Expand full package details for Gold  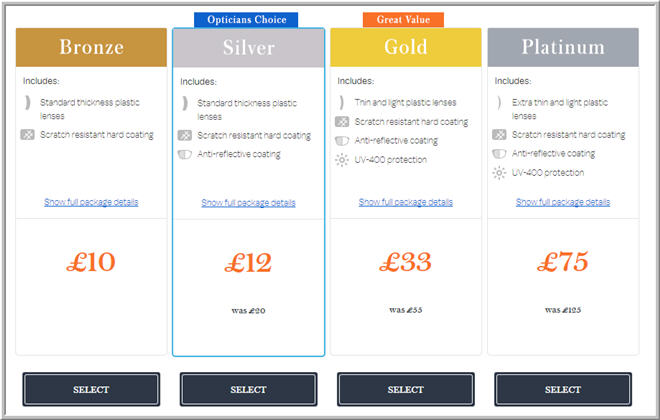click(406, 202)
